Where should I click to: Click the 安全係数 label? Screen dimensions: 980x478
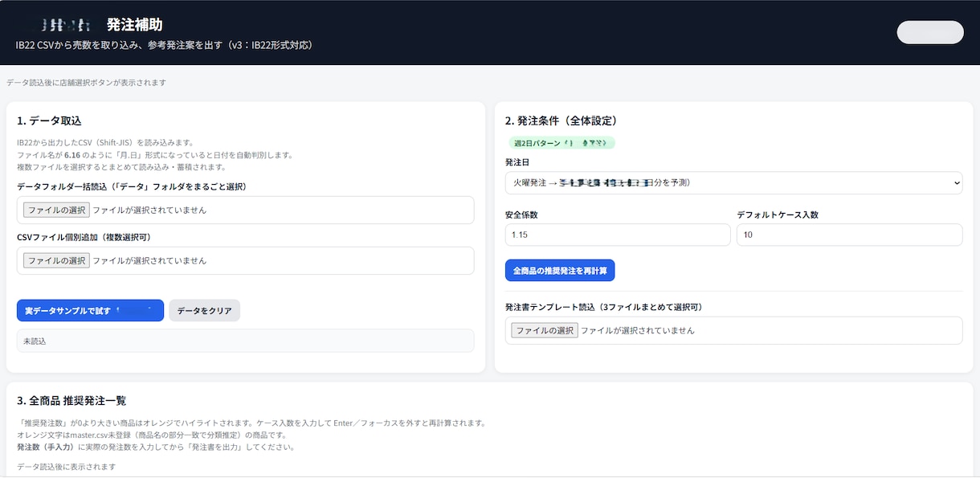point(521,214)
